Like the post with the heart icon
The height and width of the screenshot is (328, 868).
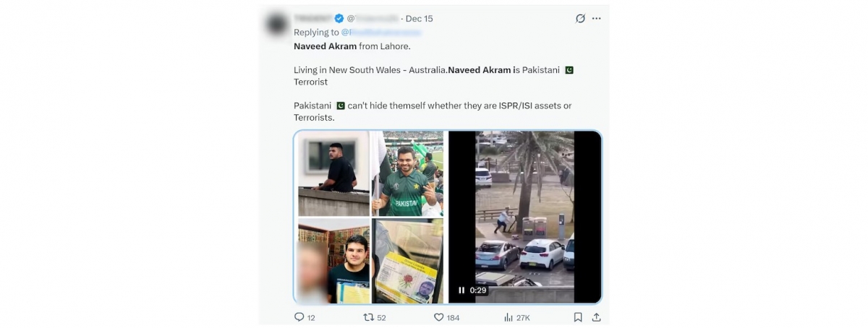pos(438,317)
